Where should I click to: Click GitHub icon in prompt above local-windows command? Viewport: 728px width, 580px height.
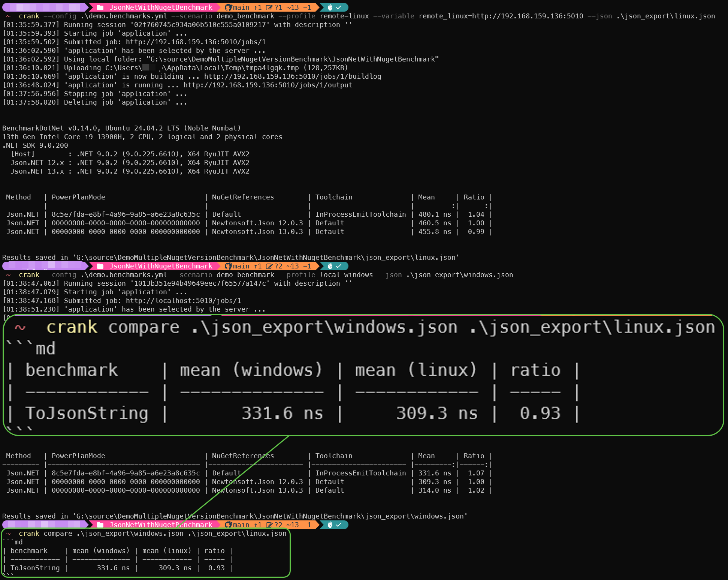pyautogui.click(x=228, y=266)
